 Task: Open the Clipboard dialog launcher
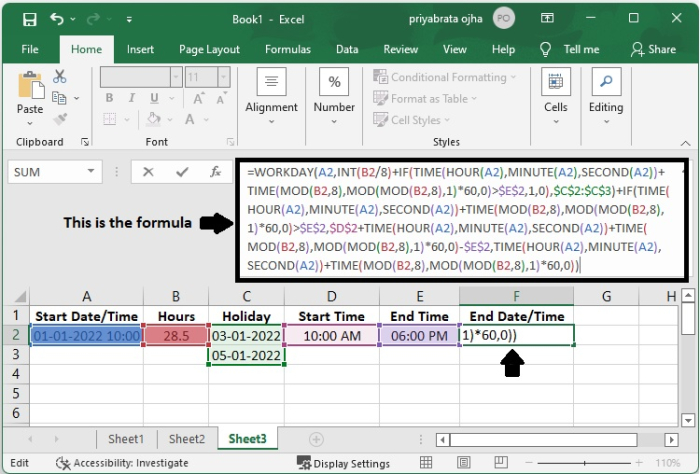coord(84,142)
